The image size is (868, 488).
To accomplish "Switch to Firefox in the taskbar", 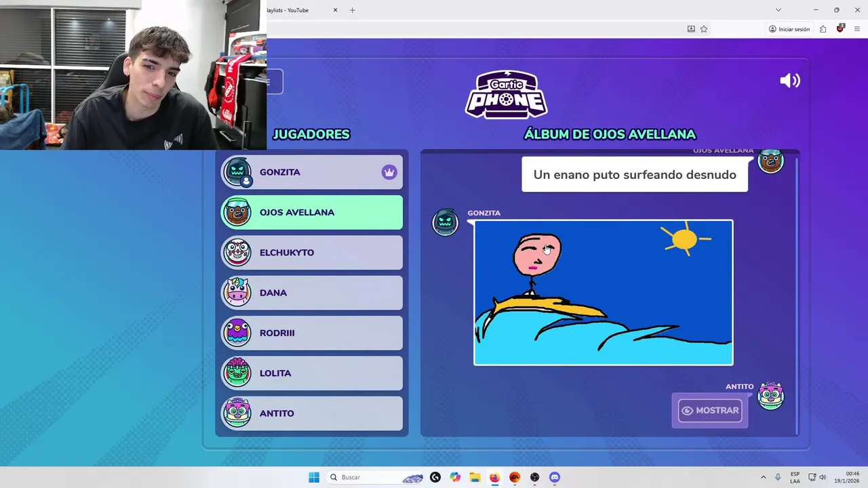I will pyautogui.click(x=494, y=477).
